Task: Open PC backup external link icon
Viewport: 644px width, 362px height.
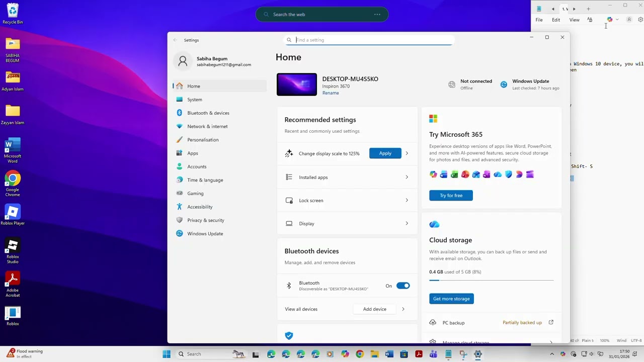Action: (x=551, y=322)
